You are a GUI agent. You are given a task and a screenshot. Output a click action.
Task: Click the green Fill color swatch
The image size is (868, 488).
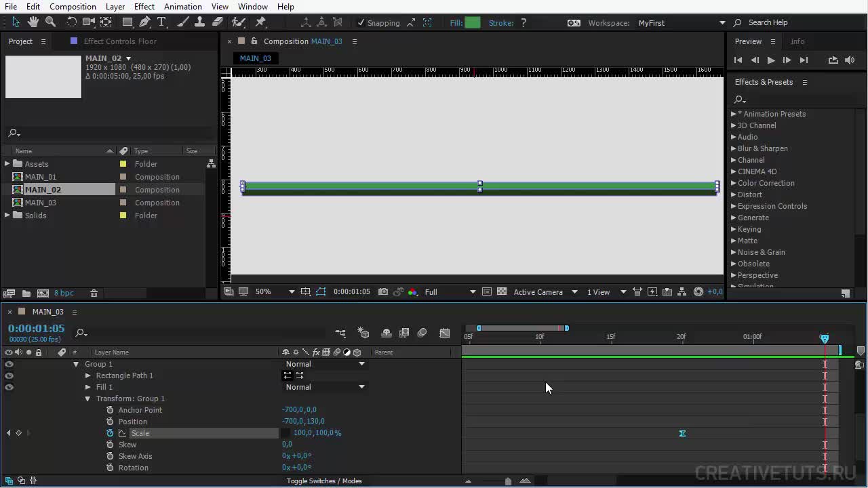coord(473,23)
